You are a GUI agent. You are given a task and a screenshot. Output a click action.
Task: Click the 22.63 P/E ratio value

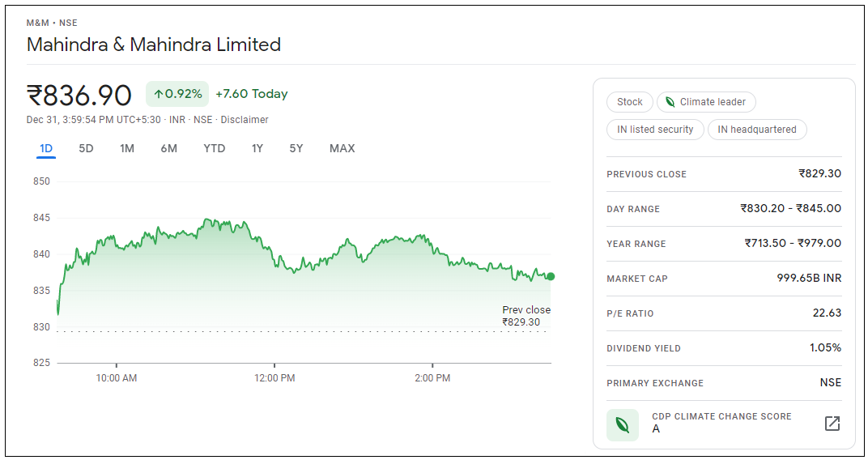pyautogui.click(x=827, y=313)
